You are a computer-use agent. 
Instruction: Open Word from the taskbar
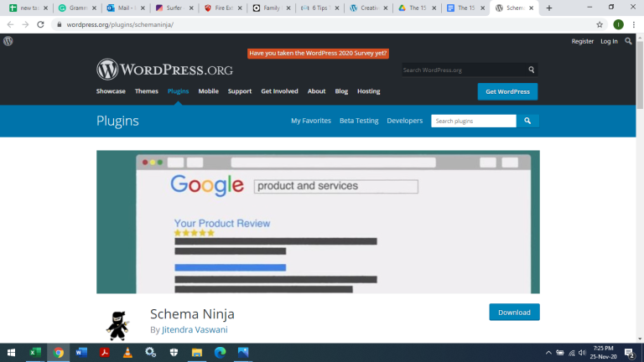point(81,353)
